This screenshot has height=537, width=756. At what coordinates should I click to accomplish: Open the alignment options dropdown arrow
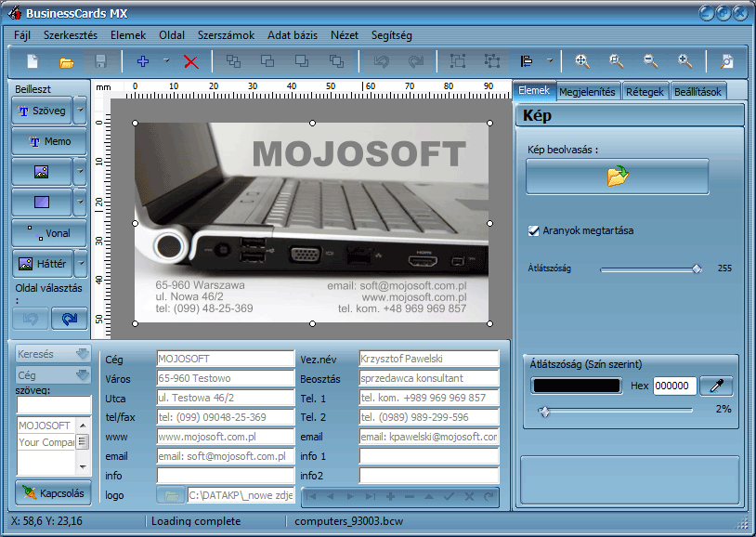click(x=550, y=60)
